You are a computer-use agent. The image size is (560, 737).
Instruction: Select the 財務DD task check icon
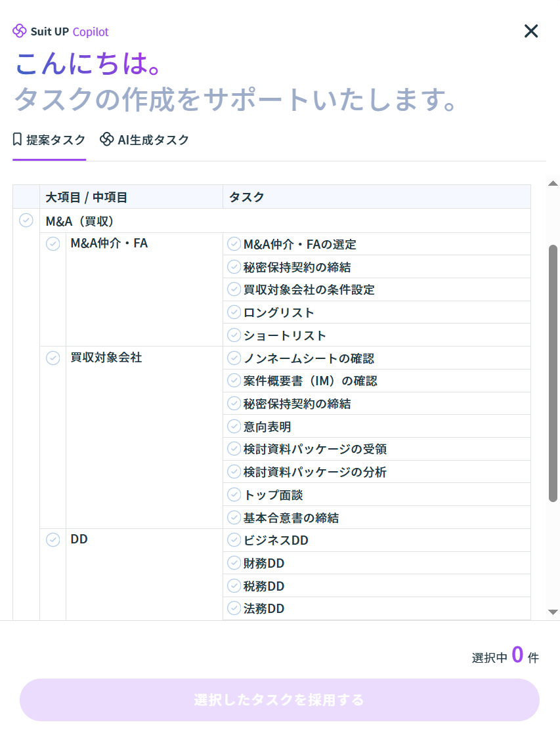coord(234,563)
